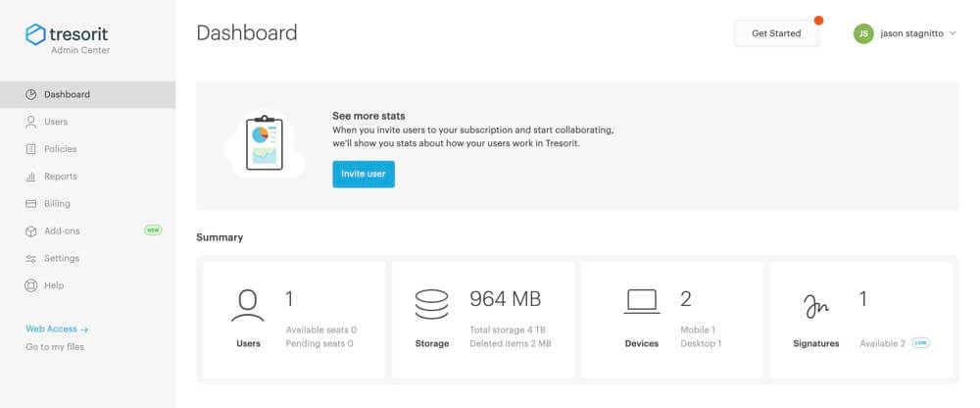Click the Users person icon in sidebar
980x408 pixels.
30,122
